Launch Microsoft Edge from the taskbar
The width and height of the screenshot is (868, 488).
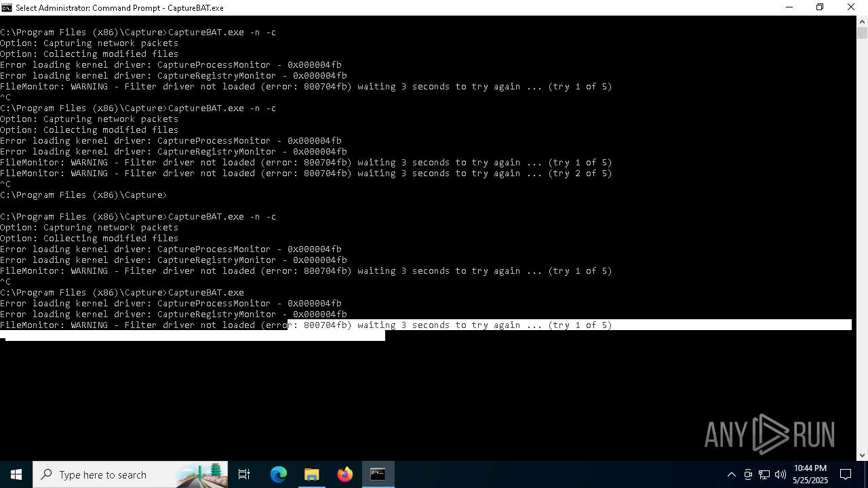pos(279,474)
